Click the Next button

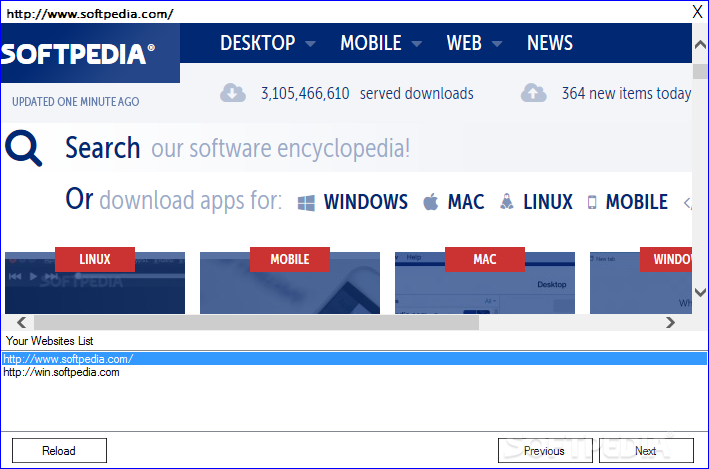click(x=646, y=450)
